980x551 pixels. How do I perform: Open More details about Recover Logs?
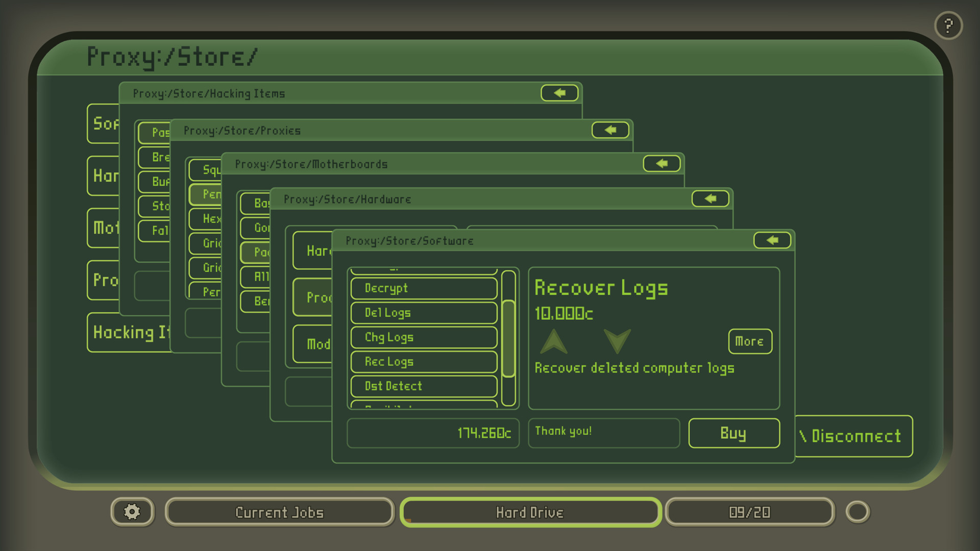[750, 341]
